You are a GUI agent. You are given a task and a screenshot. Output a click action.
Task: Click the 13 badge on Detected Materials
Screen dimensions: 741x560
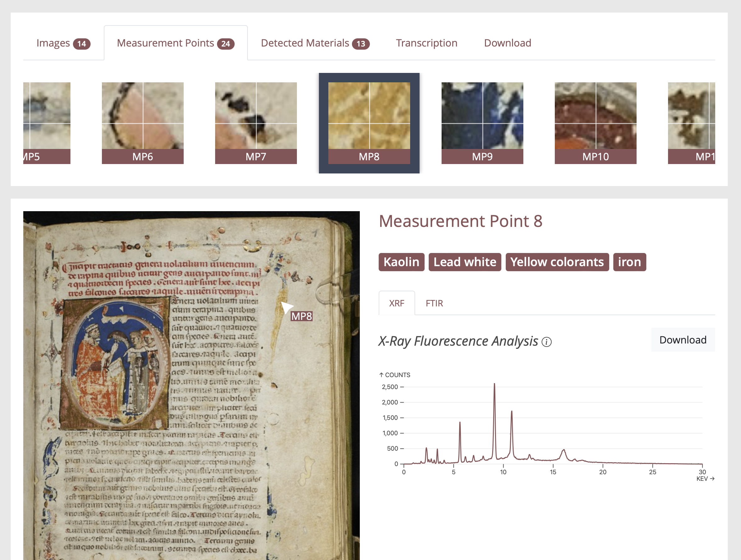click(361, 44)
